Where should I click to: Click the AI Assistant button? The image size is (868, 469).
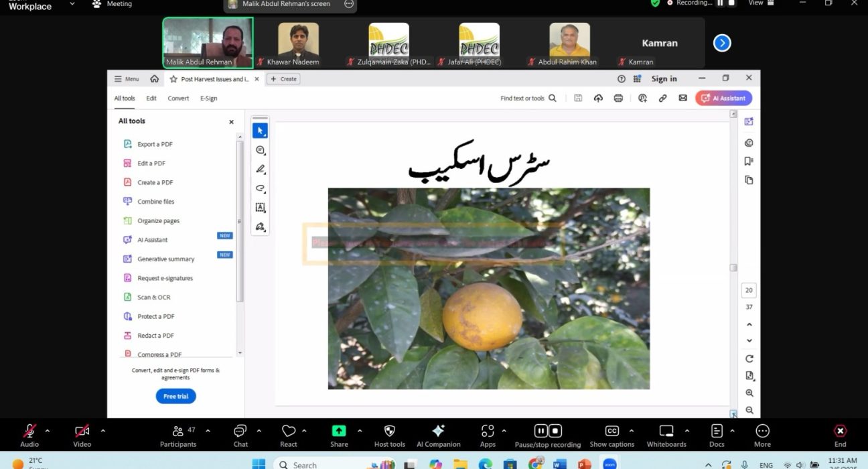(723, 98)
